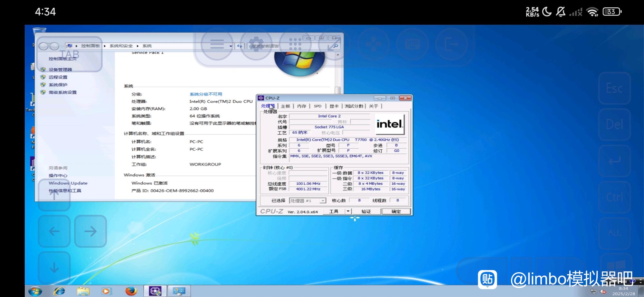Screen dimensions: 644x297
Task: Click the 4001.22 MHz rated FSB value
Action: [x=308, y=189]
